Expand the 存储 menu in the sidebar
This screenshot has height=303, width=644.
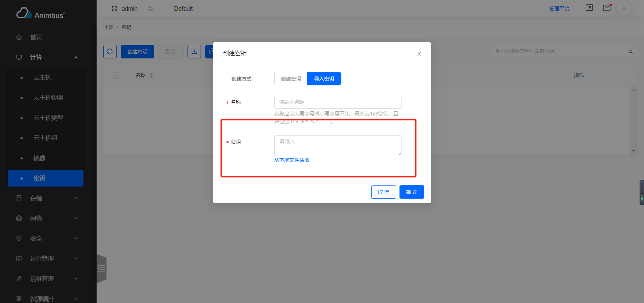(36, 198)
